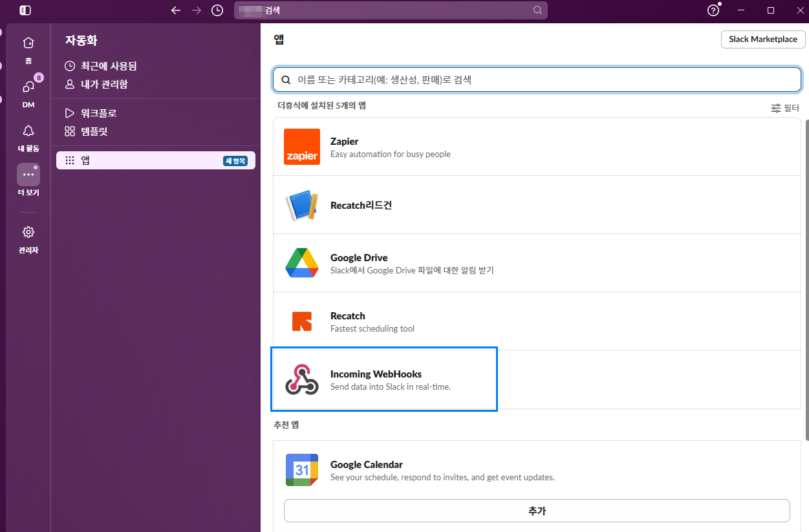Screen dimensions: 809x532
Task: Select the Recatch리드건 title
Action: click(361, 205)
